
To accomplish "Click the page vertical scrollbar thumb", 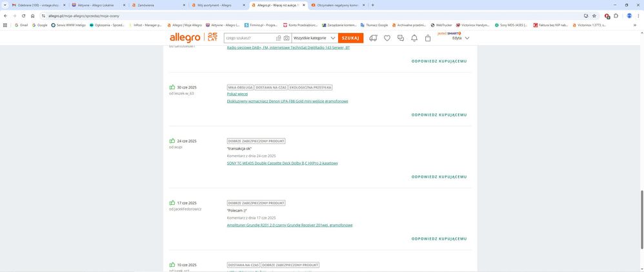I will coord(641,219).
